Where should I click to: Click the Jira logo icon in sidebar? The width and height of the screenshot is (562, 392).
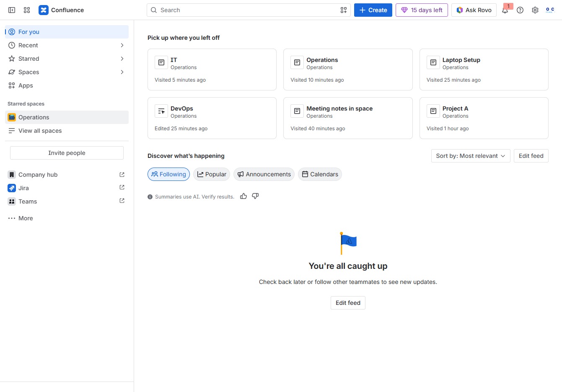(x=12, y=188)
